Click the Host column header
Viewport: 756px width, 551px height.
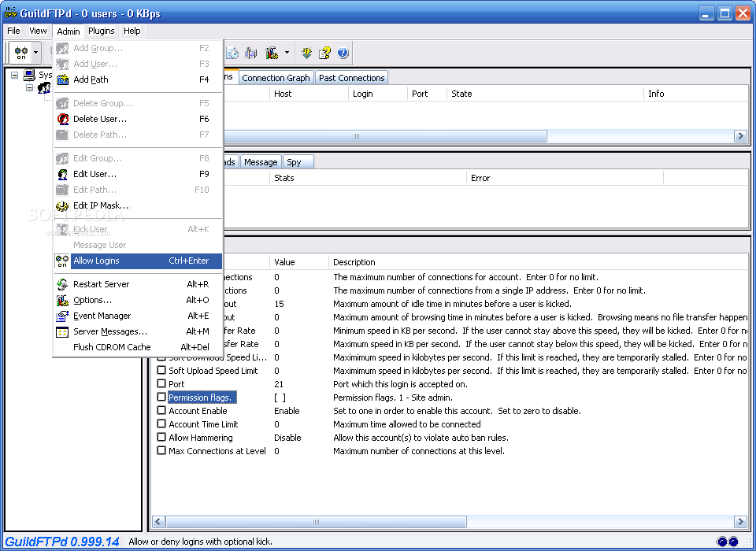(x=309, y=94)
